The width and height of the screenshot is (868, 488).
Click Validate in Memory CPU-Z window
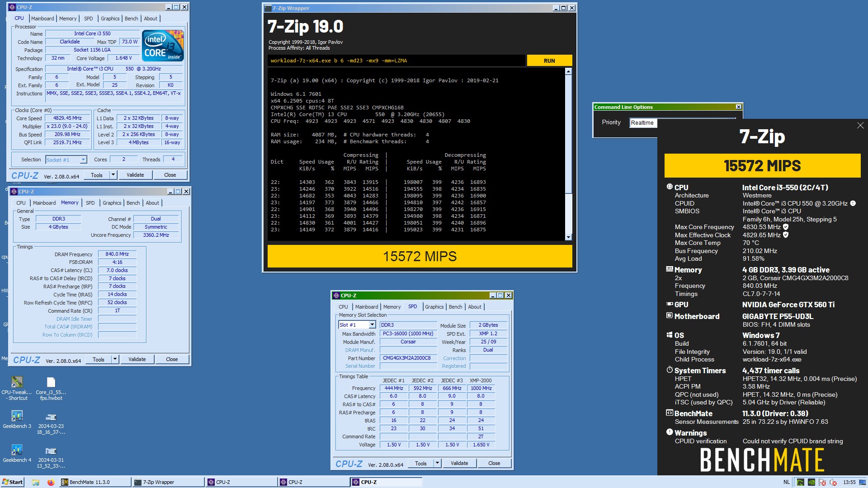137,359
